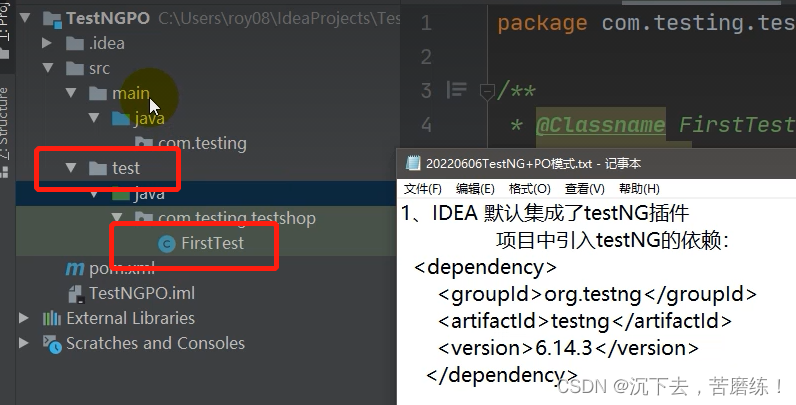Viewport: 796px width, 405px height.
Task: Select the com.testing package
Action: coord(202,143)
